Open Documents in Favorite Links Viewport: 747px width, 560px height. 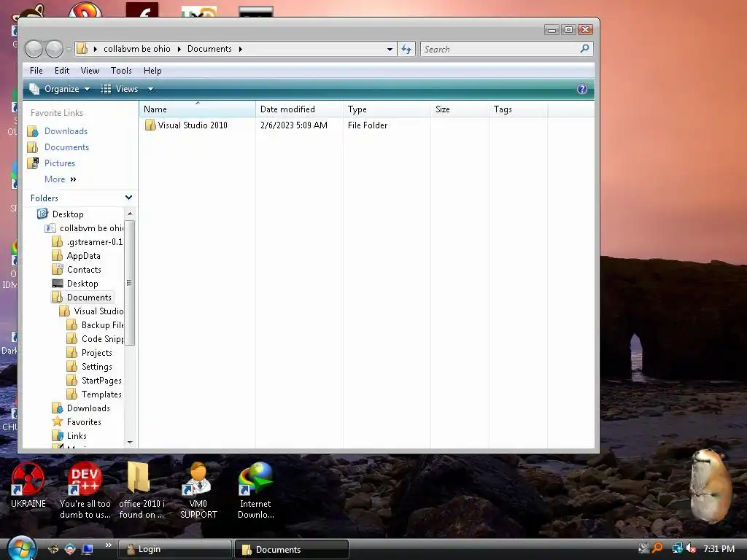(66, 147)
